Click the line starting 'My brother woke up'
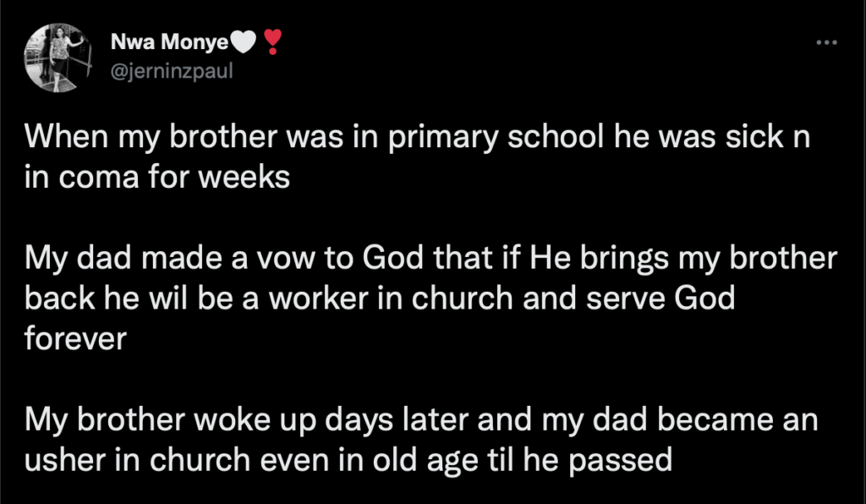866x504 pixels. (421, 419)
